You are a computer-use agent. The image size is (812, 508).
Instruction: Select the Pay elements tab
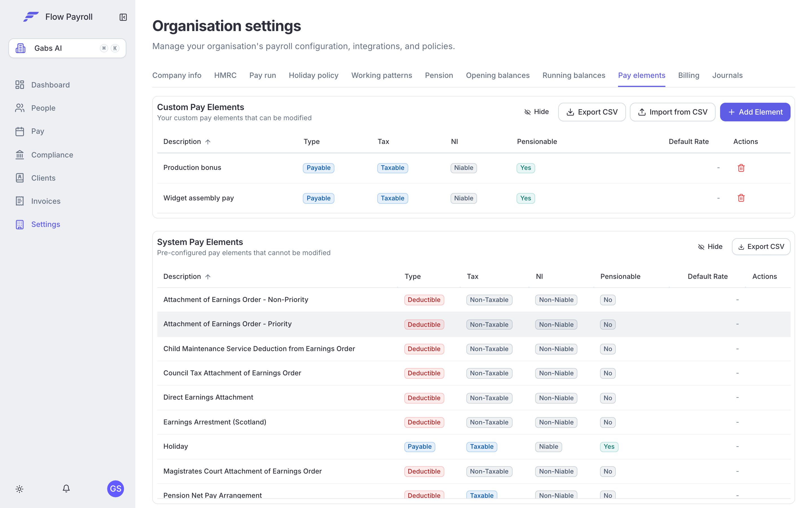(641, 75)
